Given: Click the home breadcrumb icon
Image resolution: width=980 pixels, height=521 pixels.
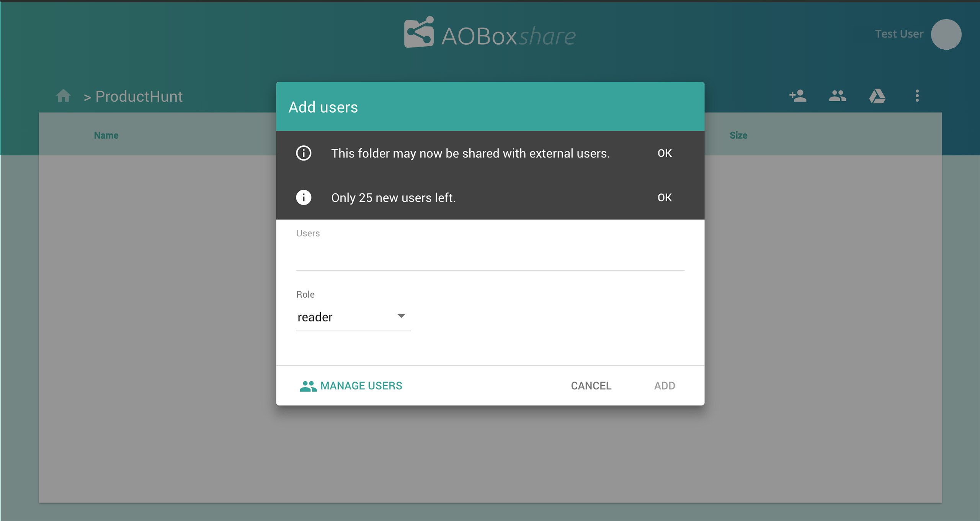Looking at the screenshot, I should [x=63, y=96].
